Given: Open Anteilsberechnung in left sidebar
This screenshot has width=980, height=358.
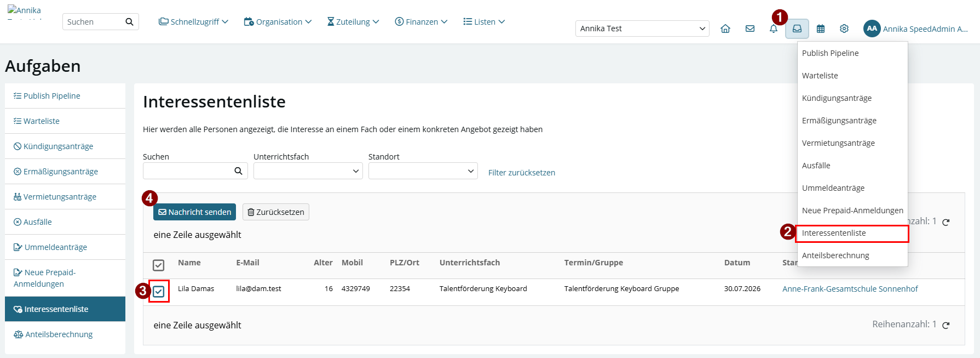Looking at the screenshot, I should pos(65,334).
